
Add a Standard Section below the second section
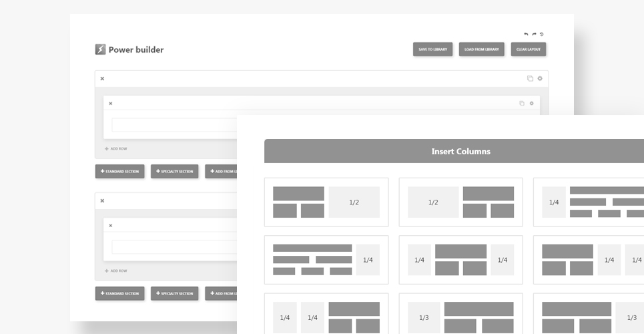[119, 294]
